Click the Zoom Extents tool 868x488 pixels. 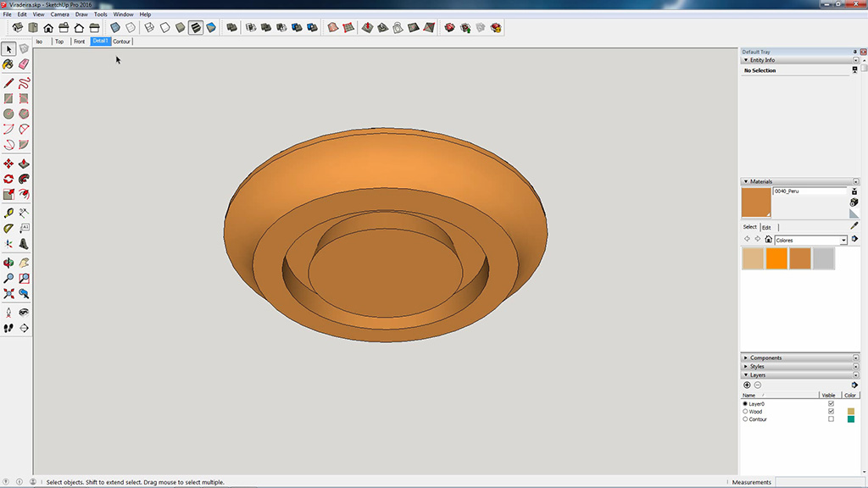pos(8,294)
